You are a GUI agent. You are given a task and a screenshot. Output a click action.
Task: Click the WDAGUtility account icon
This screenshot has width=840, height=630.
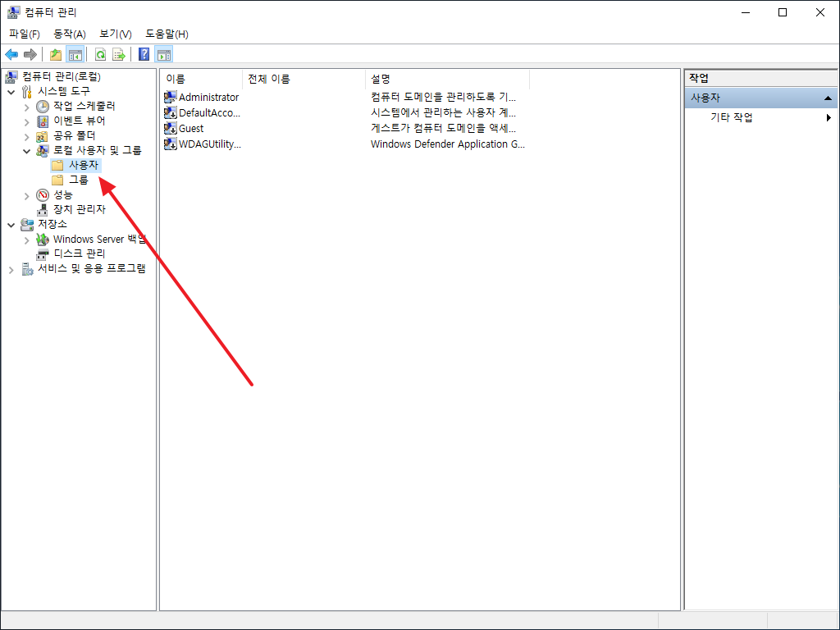[x=171, y=144]
